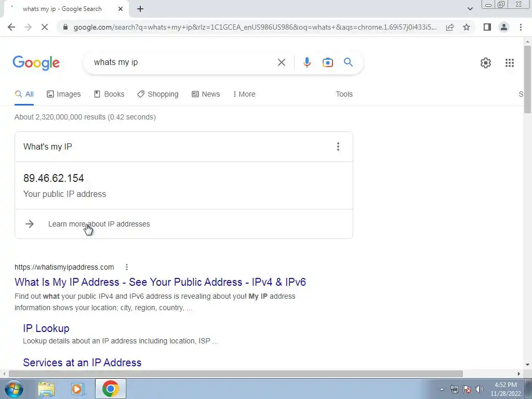This screenshot has height=399, width=532.
Task: Open the Windows Start menu orb
Action: 14,389
